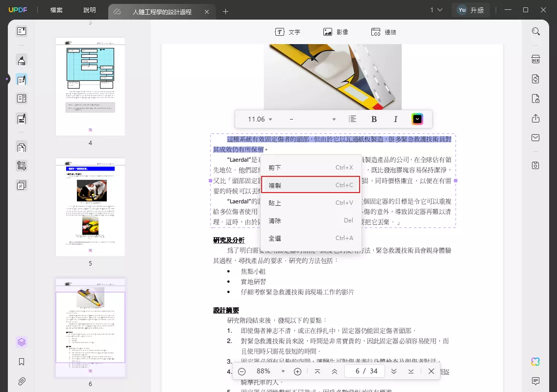Screen dimensions: 557x392
Task: Open the search panel
Action: [x=535, y=31]
